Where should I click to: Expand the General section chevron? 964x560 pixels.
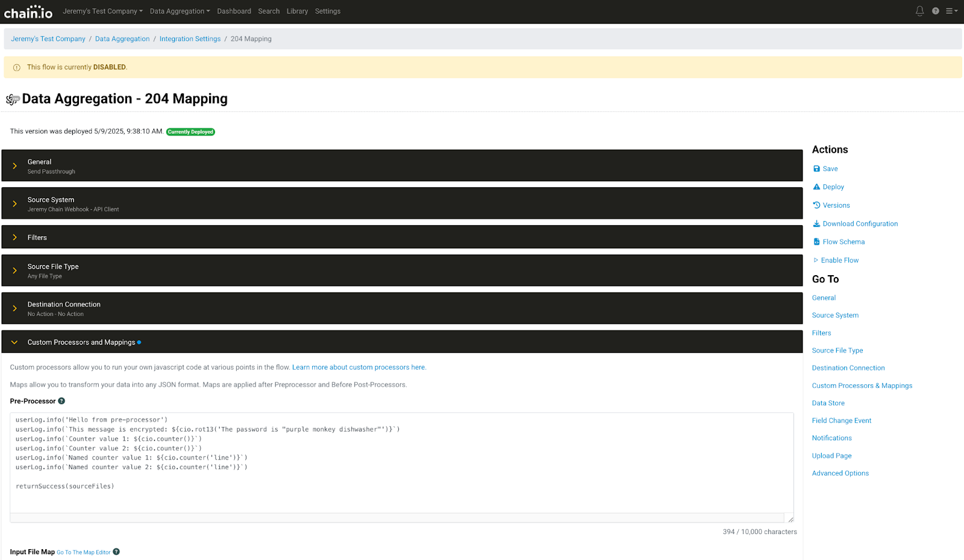click(14, 166)
